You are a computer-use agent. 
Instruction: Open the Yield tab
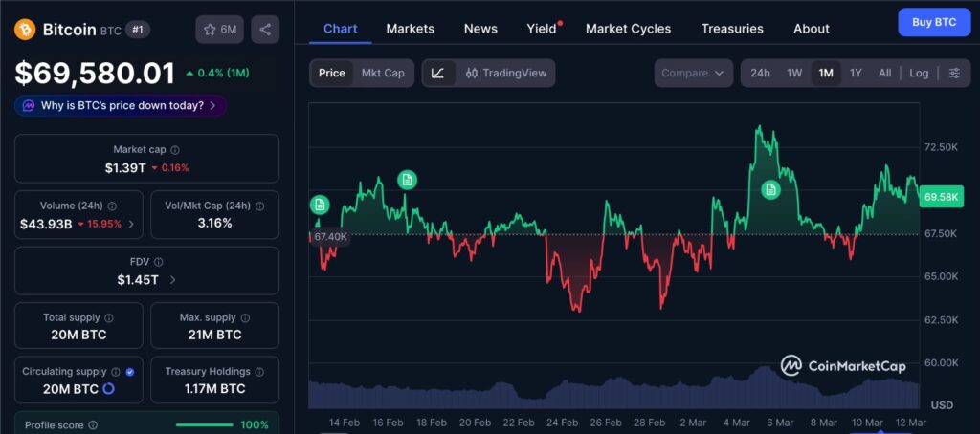coord(542,29)
